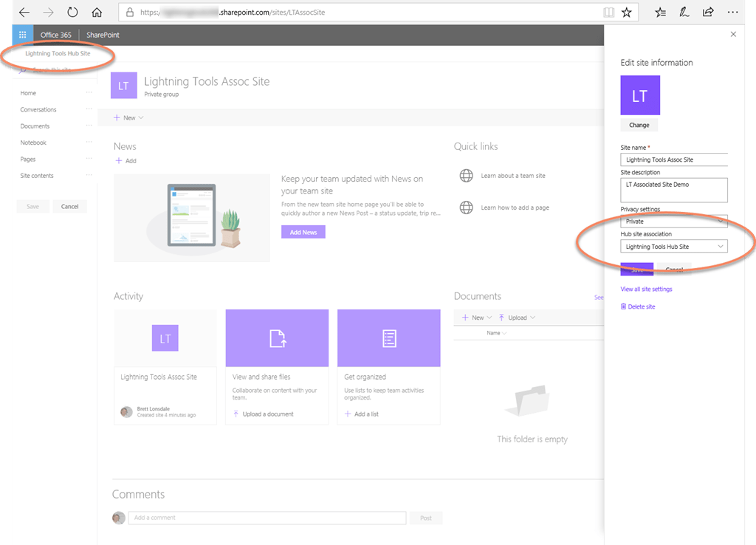The image size is (756, 545).
Task: Click the browser favorites star icon
Action: pyautogui.click(x=626, y=12)
